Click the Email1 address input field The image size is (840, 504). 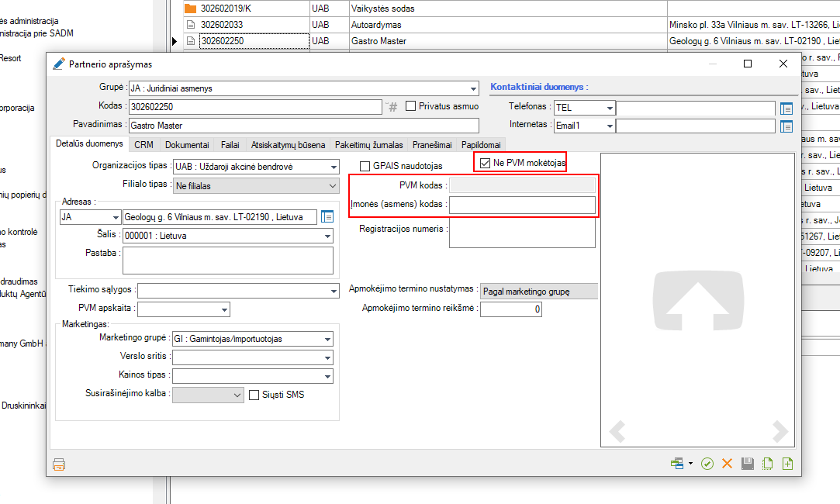tap(696, 126)
